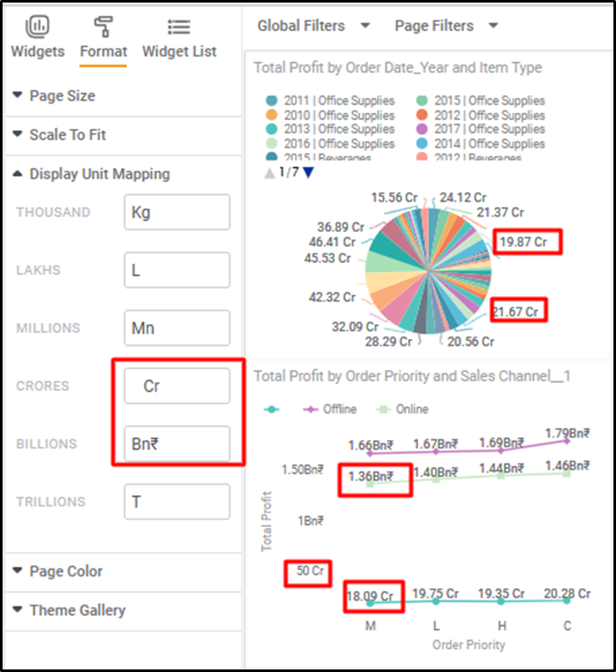Go to next pie legend page arrow

coord(308,173)
